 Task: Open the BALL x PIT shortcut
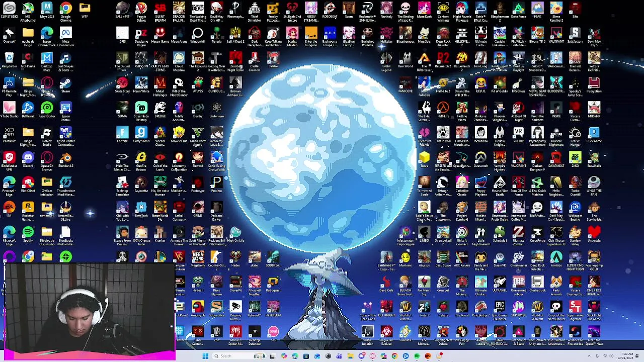click(x=122, y=11)
